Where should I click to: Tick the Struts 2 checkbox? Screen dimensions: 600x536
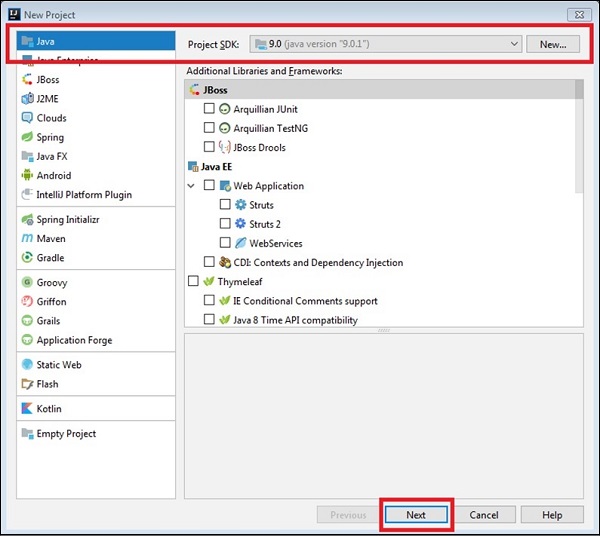point(225,224)
